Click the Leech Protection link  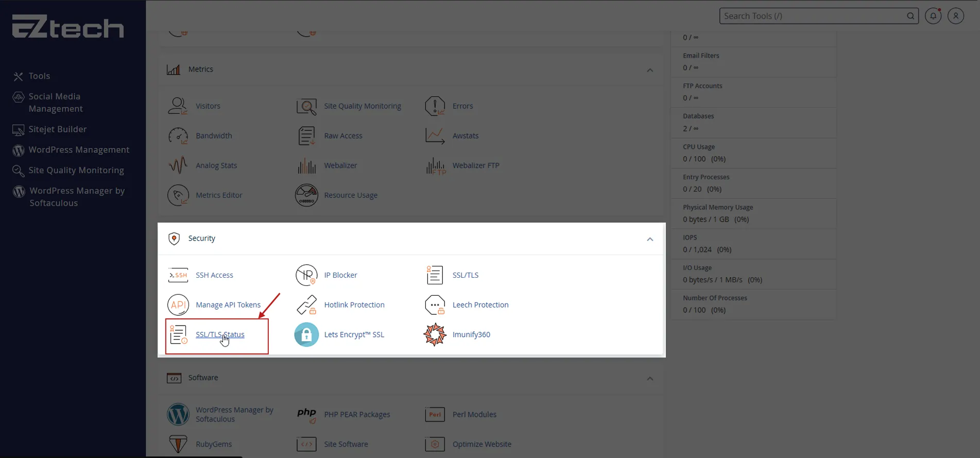coord(480,305)
